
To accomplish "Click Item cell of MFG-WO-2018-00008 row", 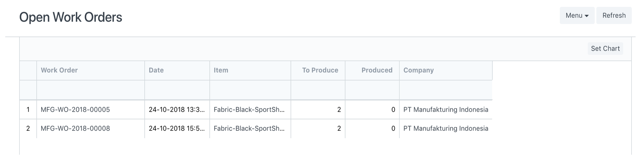I will pos(249,128).
